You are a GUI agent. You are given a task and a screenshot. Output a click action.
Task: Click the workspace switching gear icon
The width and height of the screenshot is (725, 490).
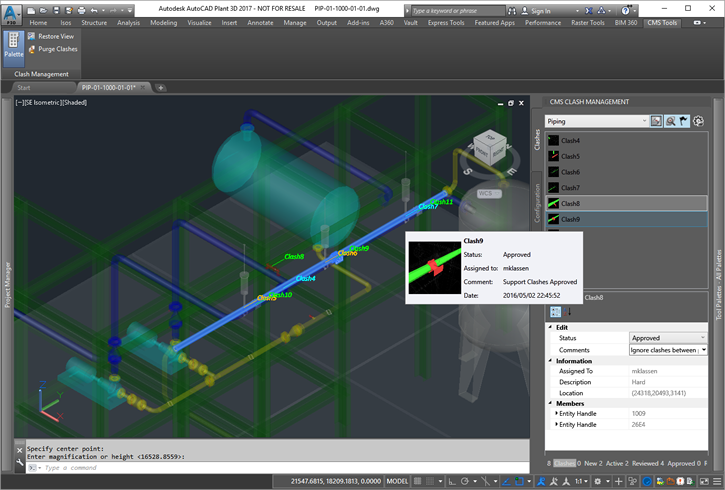(598, 481)
